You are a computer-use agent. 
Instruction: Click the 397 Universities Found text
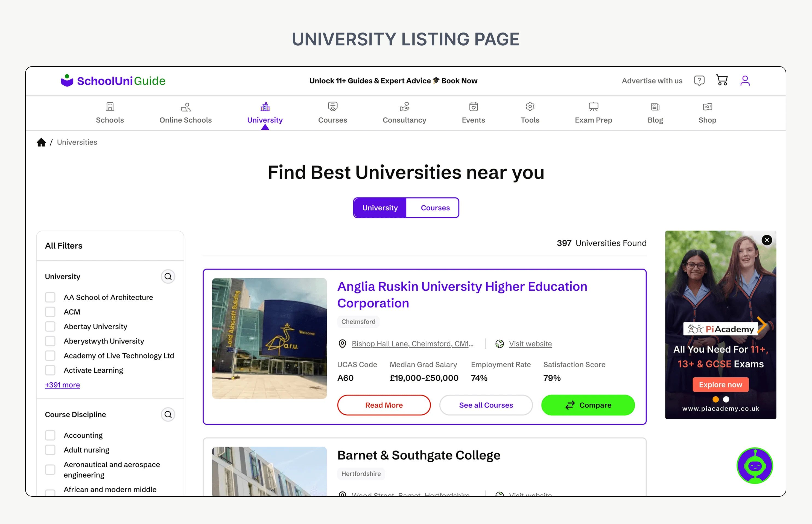click(x=601, y=243)
